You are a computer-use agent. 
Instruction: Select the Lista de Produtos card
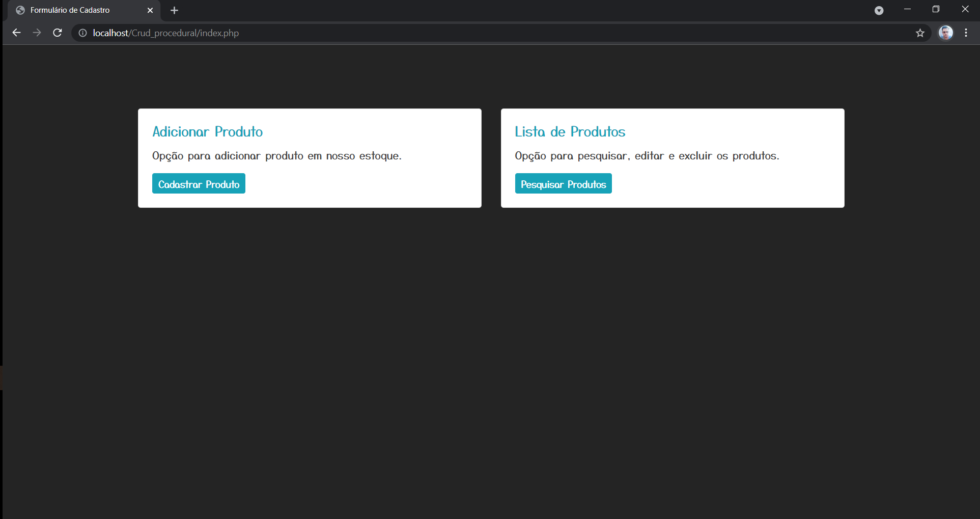tap(672, 158)
